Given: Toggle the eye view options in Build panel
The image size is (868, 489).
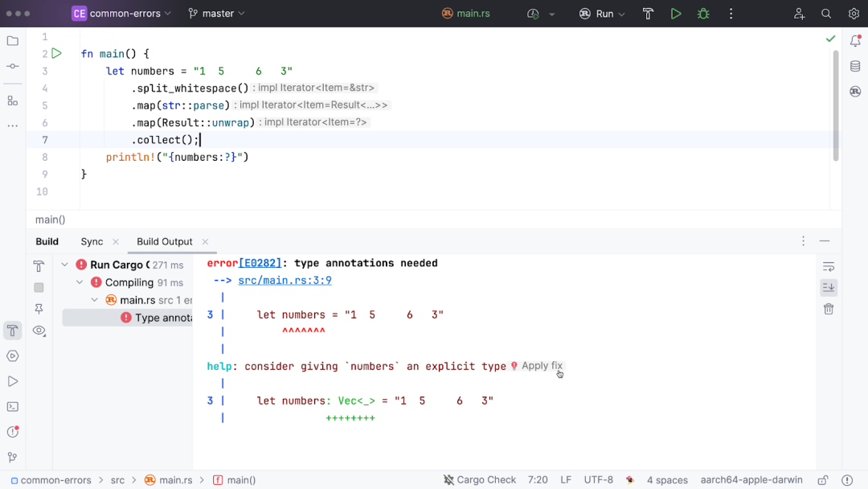Looking at the screenshot, I should (39, 331).
